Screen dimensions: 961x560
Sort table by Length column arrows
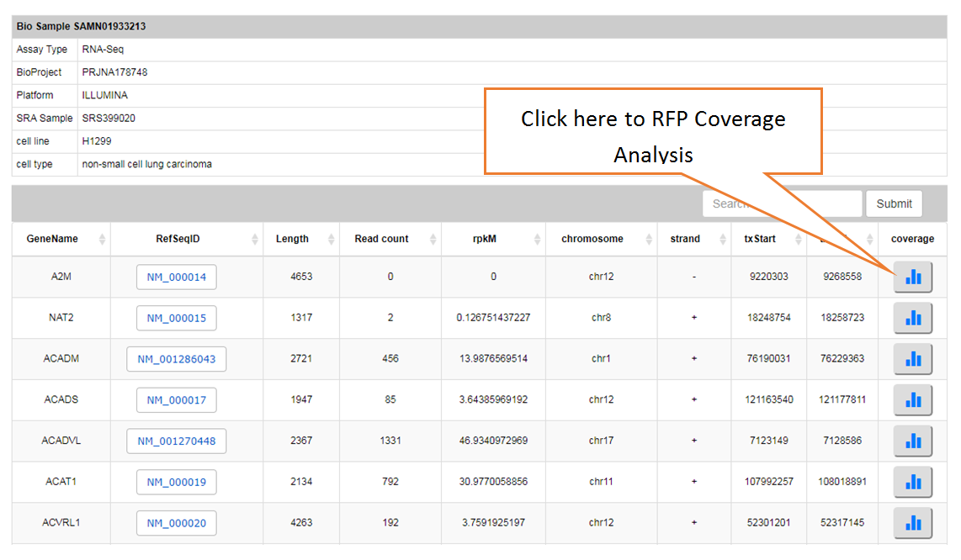(x=331, y=239)
